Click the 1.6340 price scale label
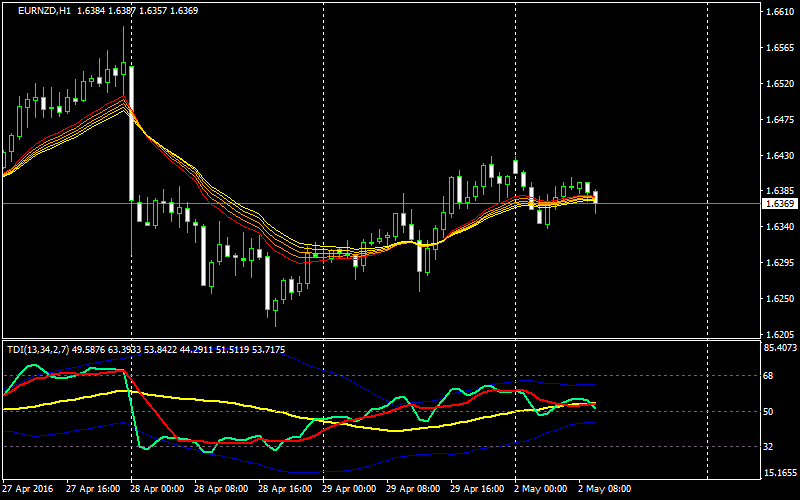The image size is (800, 500). coord(780,227)
